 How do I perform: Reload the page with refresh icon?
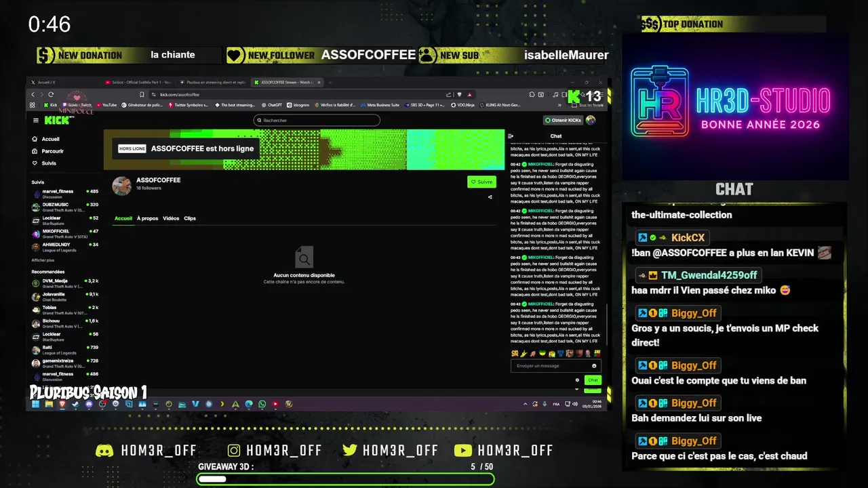(x=51, y=94)
